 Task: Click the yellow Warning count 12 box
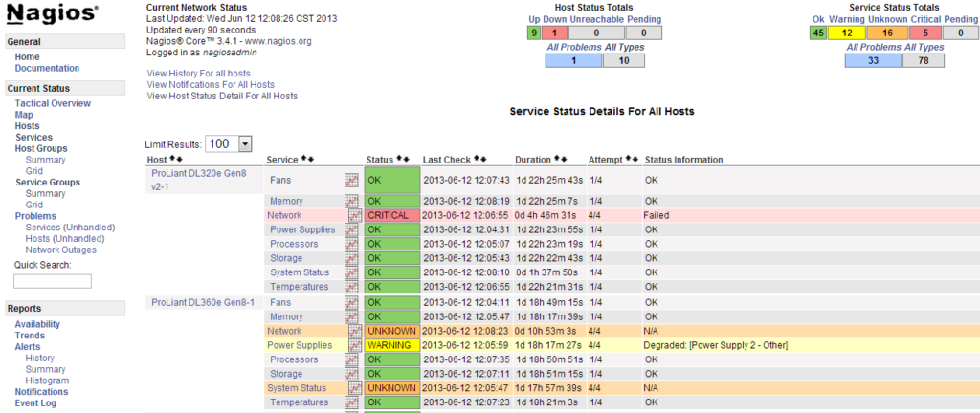point(846,33)
